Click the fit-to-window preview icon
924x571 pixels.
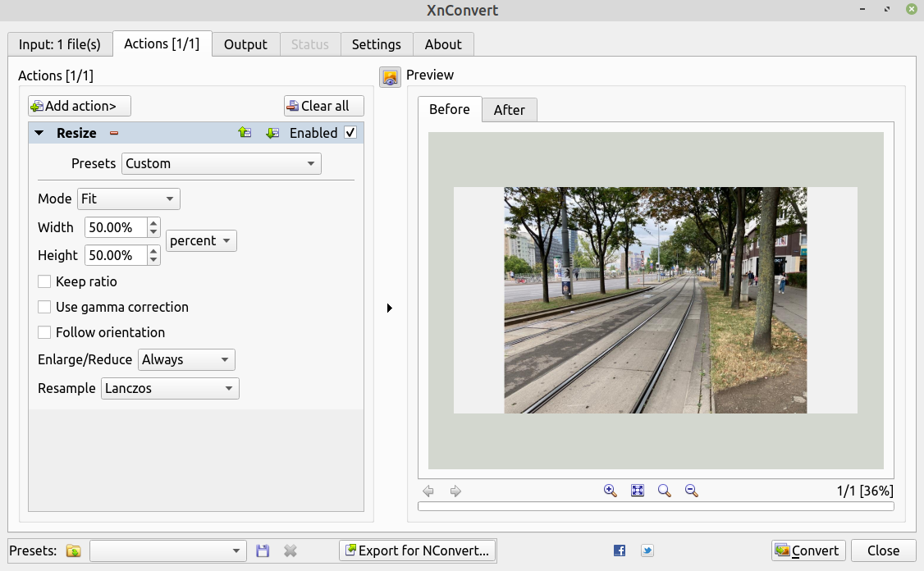click(638, 491)
